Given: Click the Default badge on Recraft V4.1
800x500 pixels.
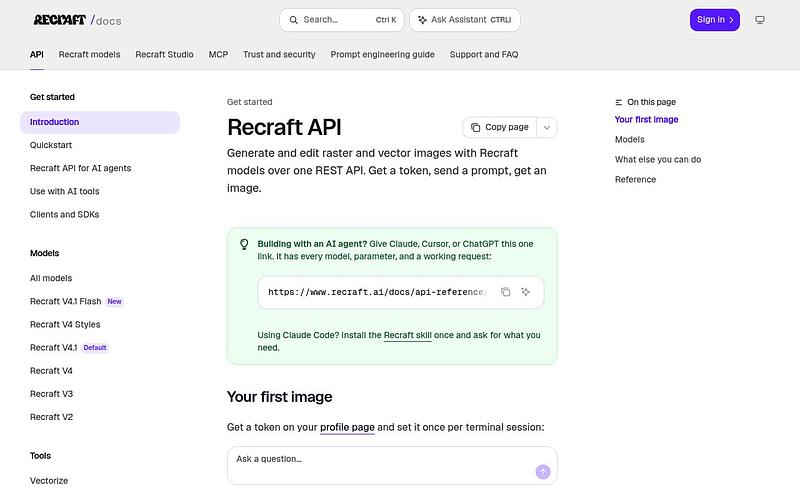Looking at the screenshot, I should (95, 347).
